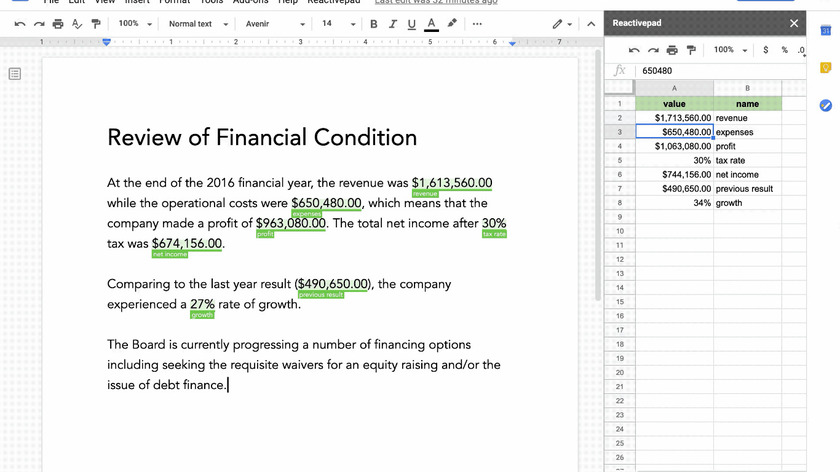Open the editing mode pencil dropdown
840x472 pixels.
click(562, 24)
